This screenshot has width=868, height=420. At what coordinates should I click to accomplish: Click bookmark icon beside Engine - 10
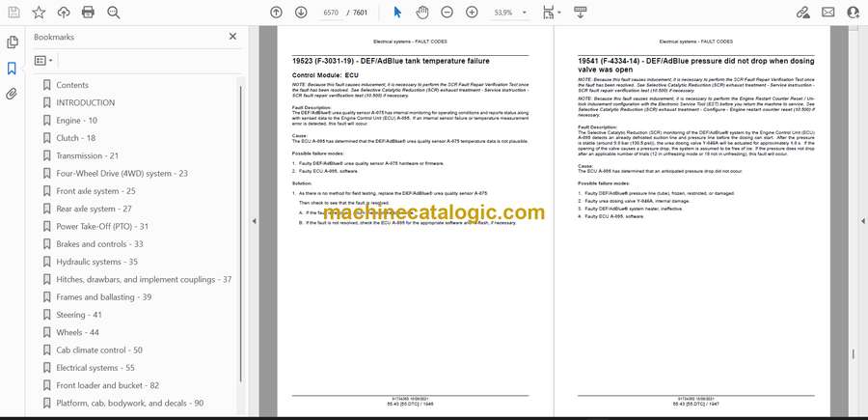point(47,121)
